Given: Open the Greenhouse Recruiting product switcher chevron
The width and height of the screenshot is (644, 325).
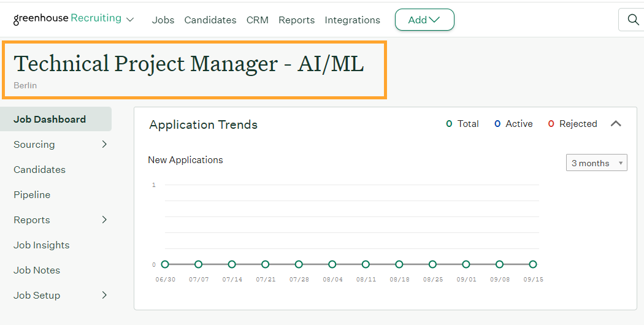Looking at the screenshot, I should point(130,20).
